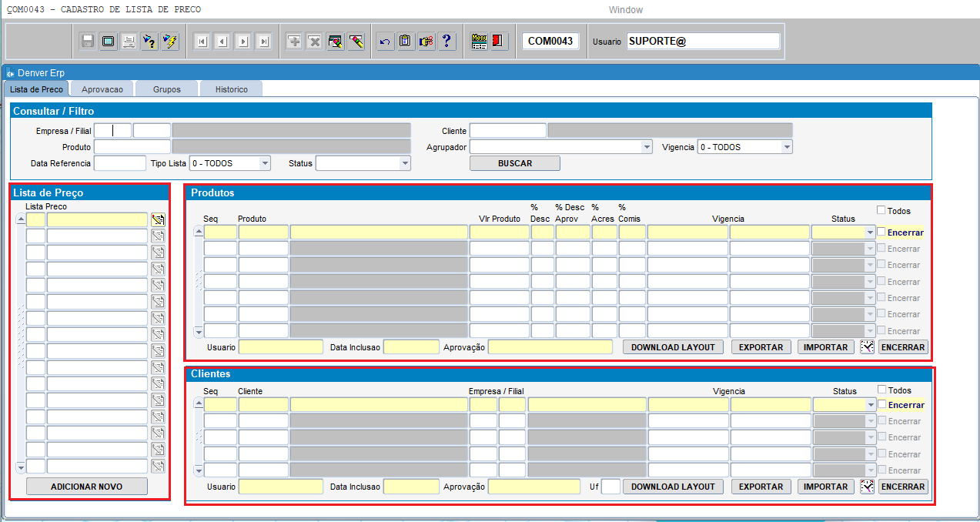The width and height of the screenshot is (980, 522).
Task: Click EXPORTAR in Produtos panel
Action: click(761, 347)
